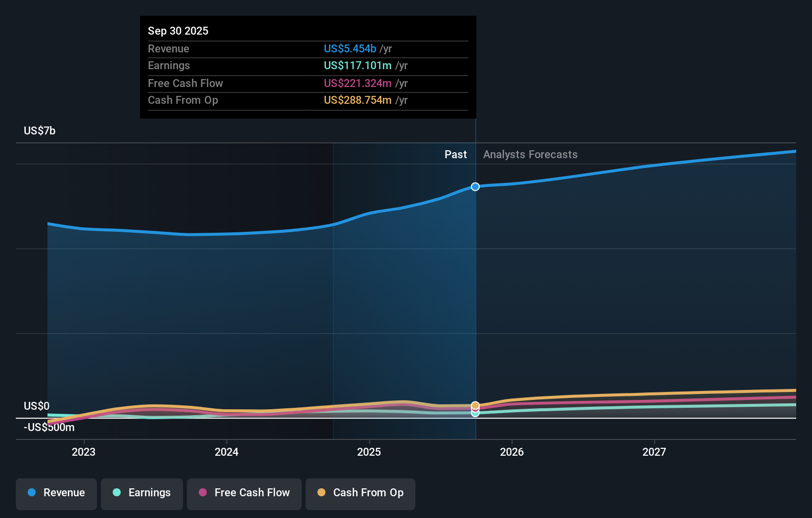This screenshot has width=812, height=518.
Task: Click the Sep 30 2025 divider line
Action: tap(475, 297)
